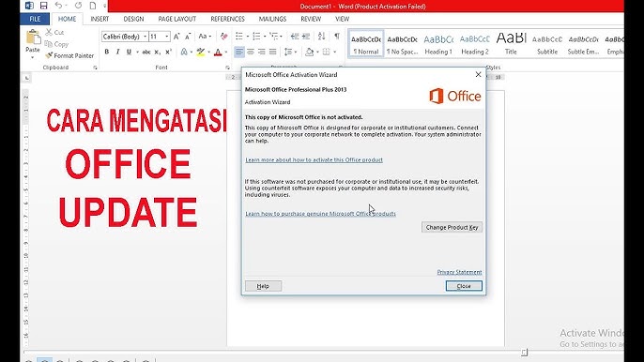Toggle superscript formatting
This screenshot has width=644, height=362.
point(168,52)
